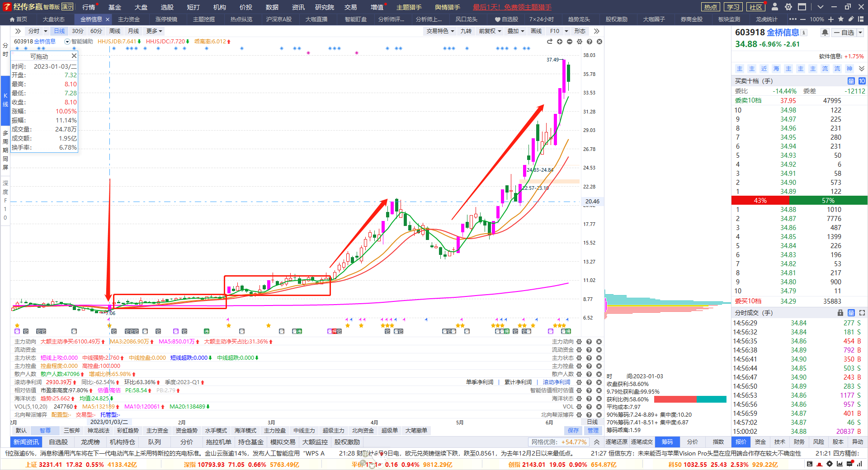Screen dimensions: 868x470
Task: Zoom out with the minus icon beside 100%
Action: 803,19
